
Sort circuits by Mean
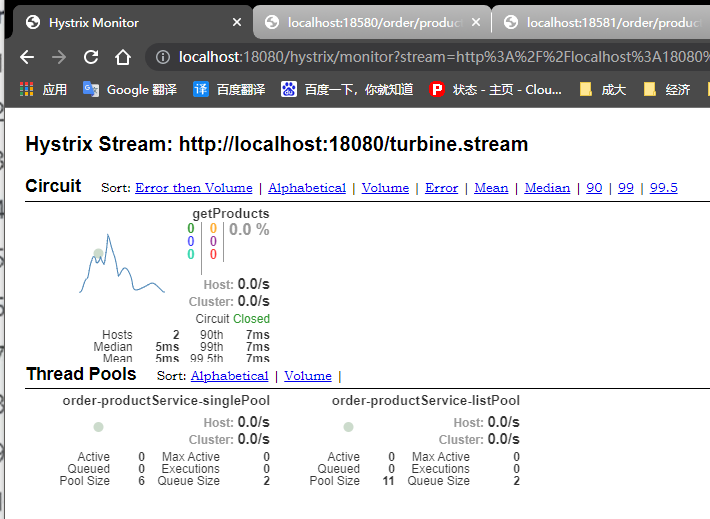point(491,187)
